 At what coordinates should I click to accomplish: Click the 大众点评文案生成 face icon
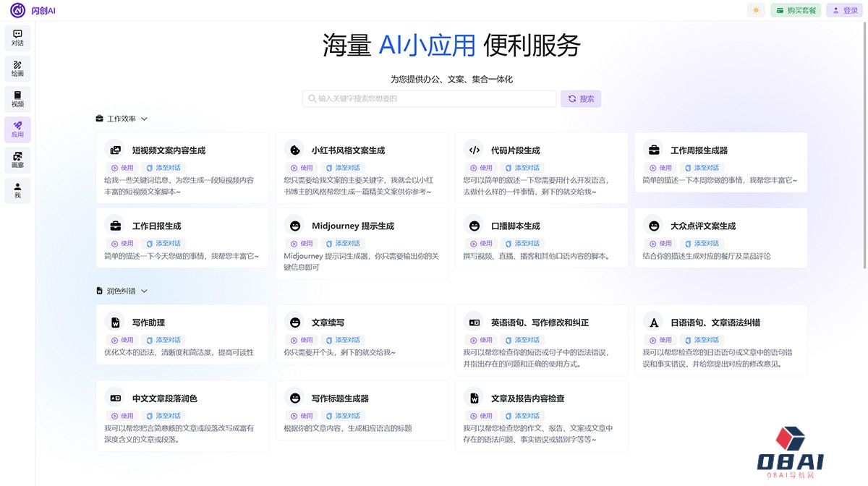[x=654, y=226]
